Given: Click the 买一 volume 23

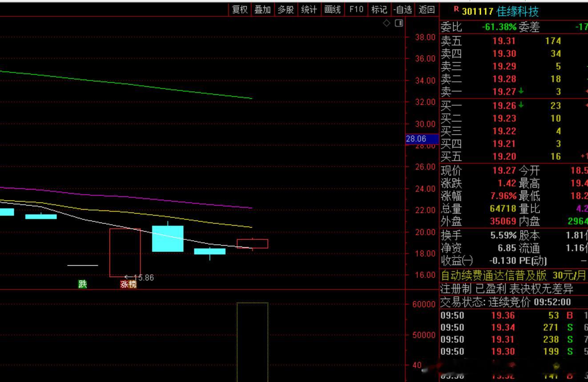Looking at the screenshot, I should pyautogui.click(x=556, y=106).
